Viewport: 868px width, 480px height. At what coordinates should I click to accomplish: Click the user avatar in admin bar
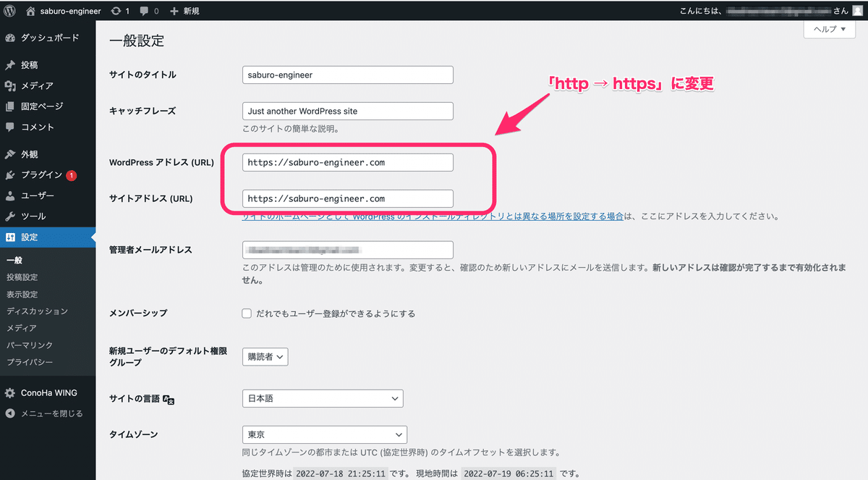[857, 11]
